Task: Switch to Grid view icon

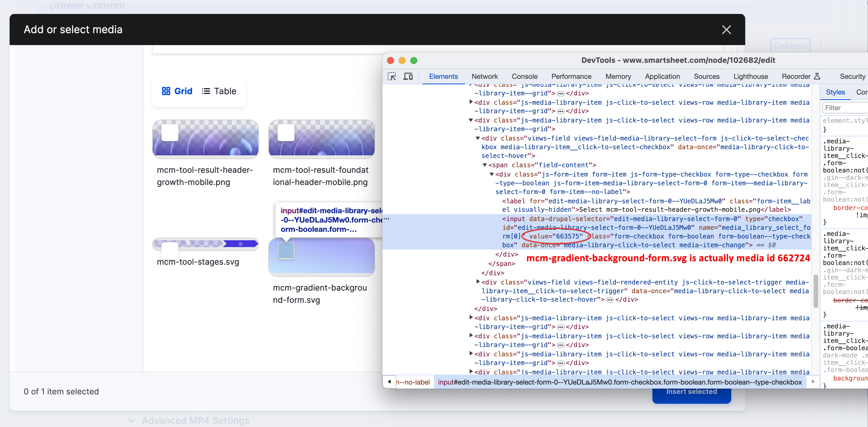Action: (166, 91)
